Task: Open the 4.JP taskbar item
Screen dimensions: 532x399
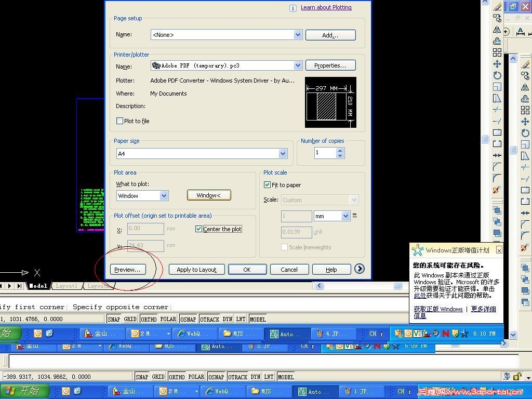Action: pos(334,334)
